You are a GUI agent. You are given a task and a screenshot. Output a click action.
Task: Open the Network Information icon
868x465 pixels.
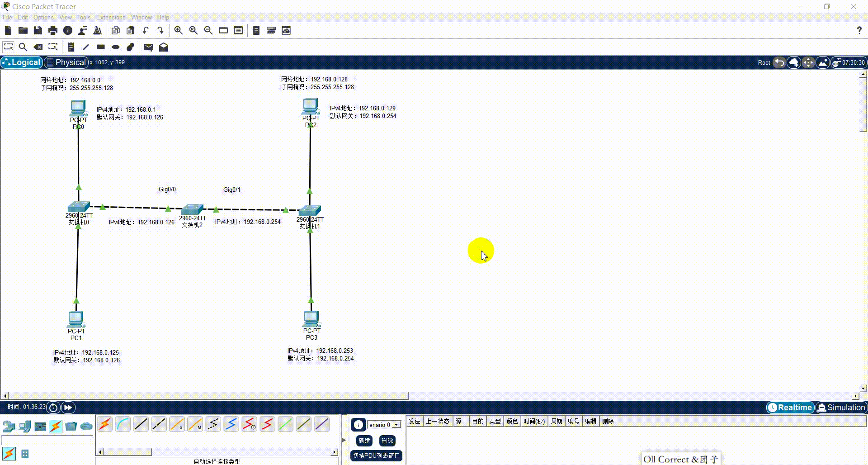click(x=68, y=30)
